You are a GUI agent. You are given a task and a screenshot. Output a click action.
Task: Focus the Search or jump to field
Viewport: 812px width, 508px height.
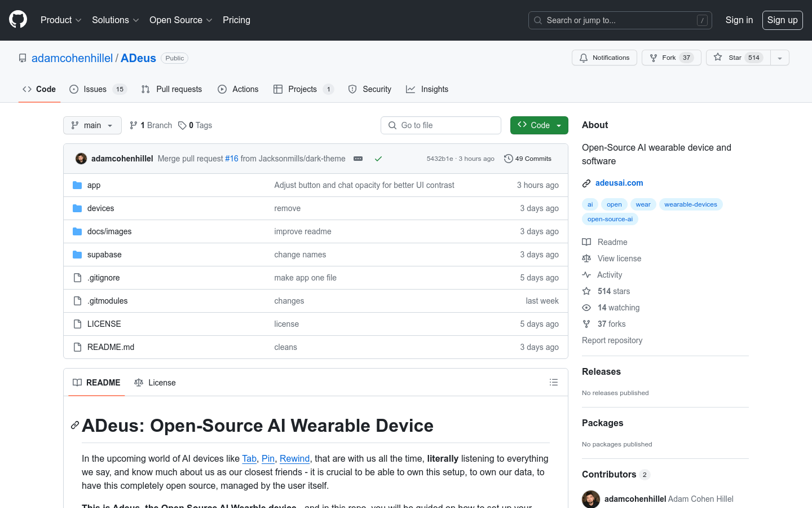[x=620, y=20]
